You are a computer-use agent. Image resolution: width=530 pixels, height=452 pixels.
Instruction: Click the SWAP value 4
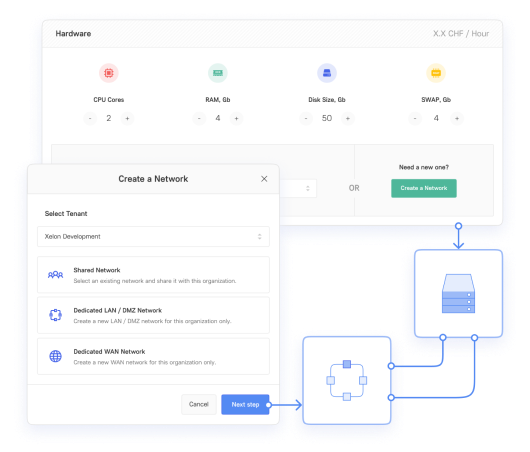coord(436,118)
